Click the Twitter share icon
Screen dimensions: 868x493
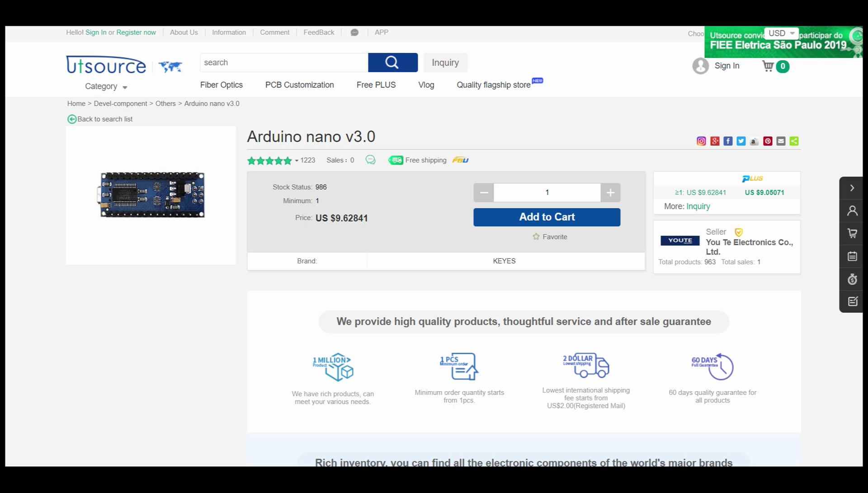(x=741, y=141)
